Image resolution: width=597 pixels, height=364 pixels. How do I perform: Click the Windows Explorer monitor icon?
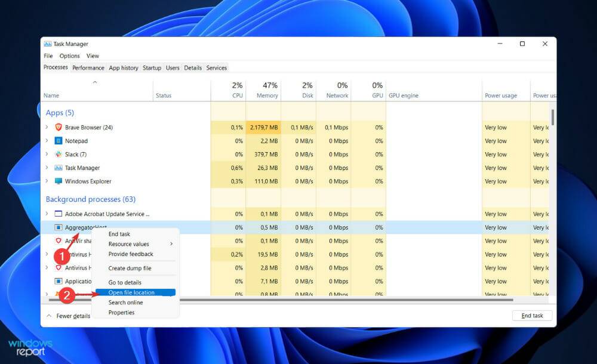[57, 181]
